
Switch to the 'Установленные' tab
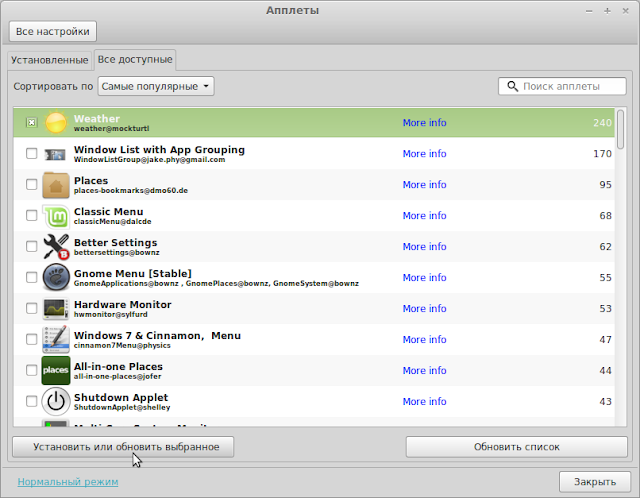[x=49, y=60]
